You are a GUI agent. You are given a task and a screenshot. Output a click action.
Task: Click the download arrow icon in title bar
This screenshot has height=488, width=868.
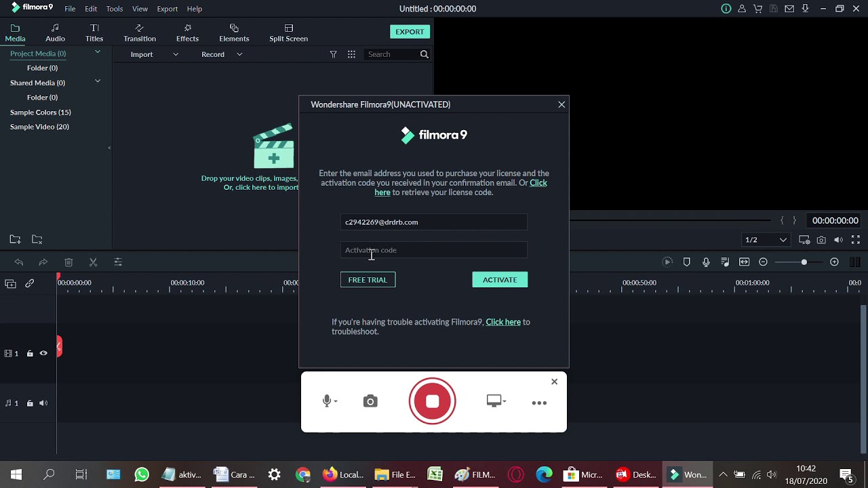click(805, 9)
